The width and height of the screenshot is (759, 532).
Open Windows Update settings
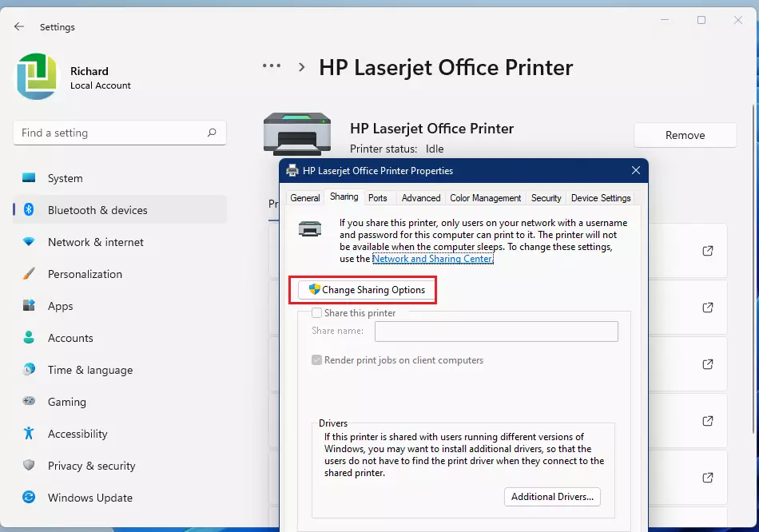point(120,498)
